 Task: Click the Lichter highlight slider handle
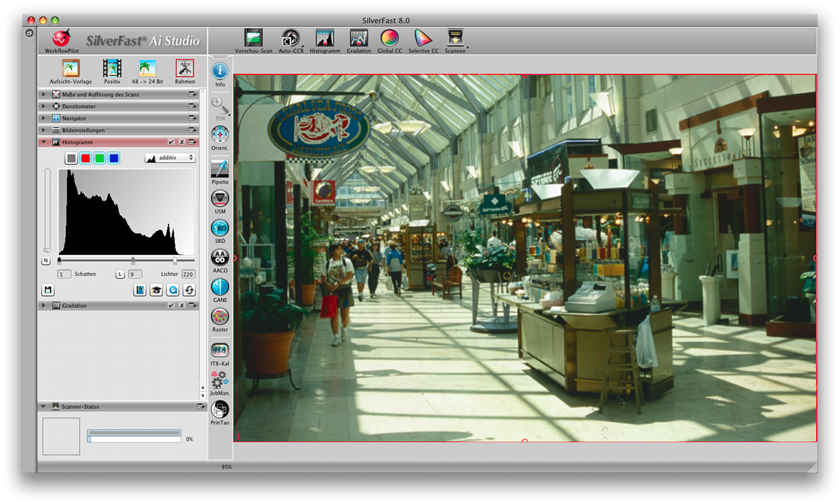[x=175, y=260]
